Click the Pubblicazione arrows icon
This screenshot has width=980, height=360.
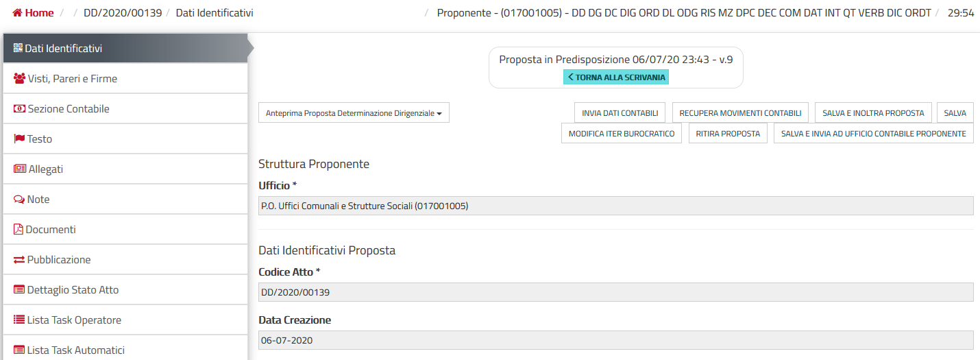click(19, 260)
